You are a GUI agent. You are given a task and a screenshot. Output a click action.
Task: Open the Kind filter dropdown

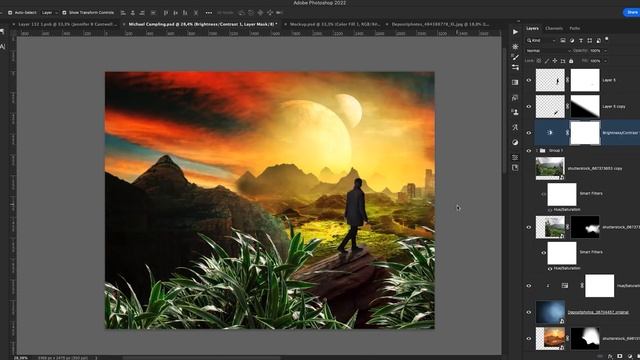(x=541, y=40)
